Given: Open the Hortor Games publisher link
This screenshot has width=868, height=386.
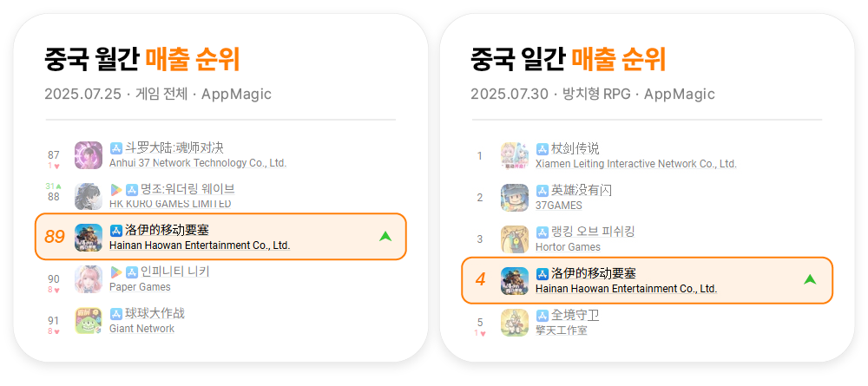Looking at the screenshot, I should tap(568, 246).
